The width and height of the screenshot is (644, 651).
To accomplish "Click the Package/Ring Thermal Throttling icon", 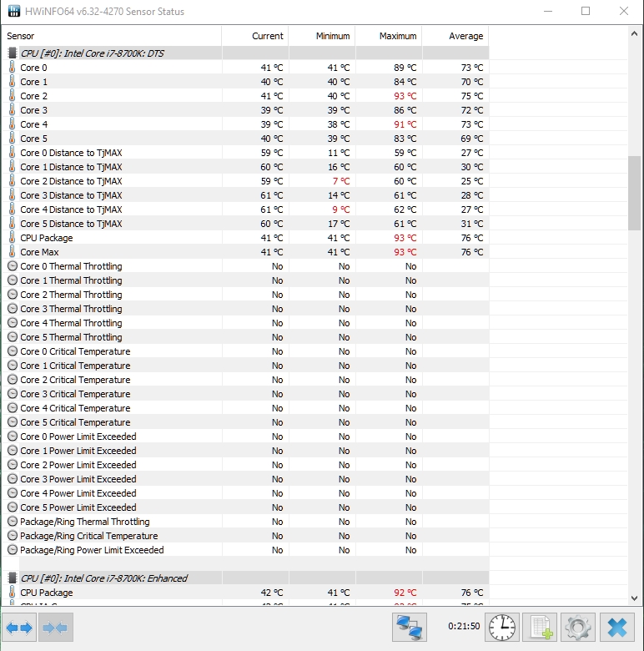I will [x=13, y=522].
